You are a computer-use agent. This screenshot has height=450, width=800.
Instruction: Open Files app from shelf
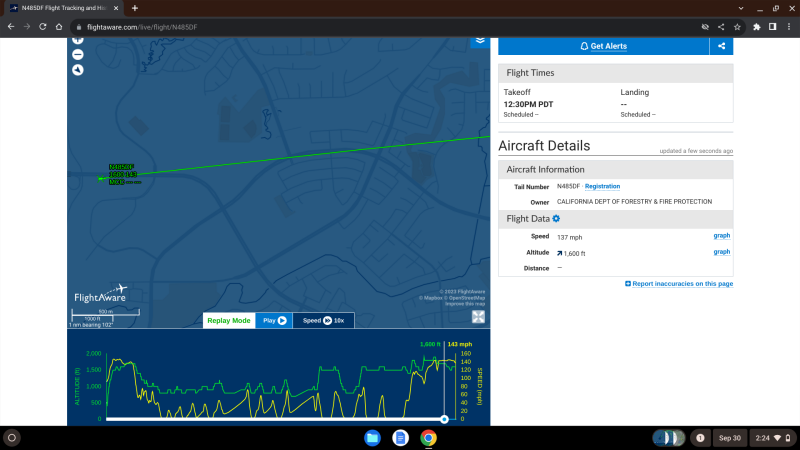coord(372,438)
